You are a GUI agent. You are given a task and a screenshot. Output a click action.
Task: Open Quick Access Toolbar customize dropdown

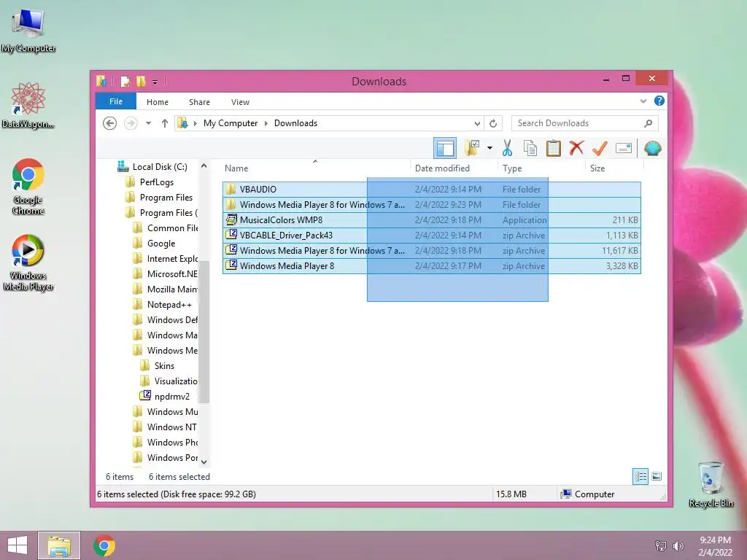click(155, 82)
